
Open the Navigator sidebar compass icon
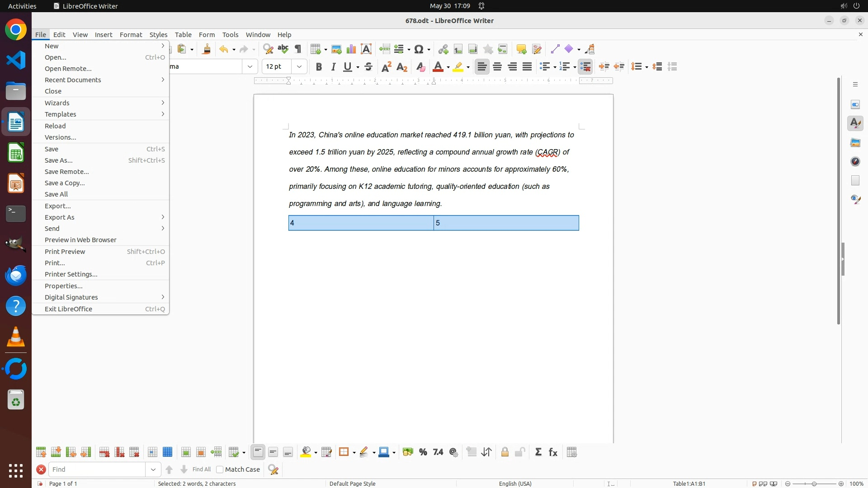855,162
